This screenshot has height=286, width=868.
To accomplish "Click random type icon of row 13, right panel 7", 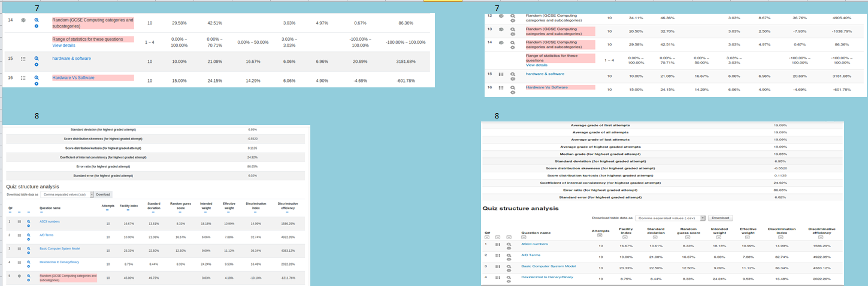I will (501, 29).
